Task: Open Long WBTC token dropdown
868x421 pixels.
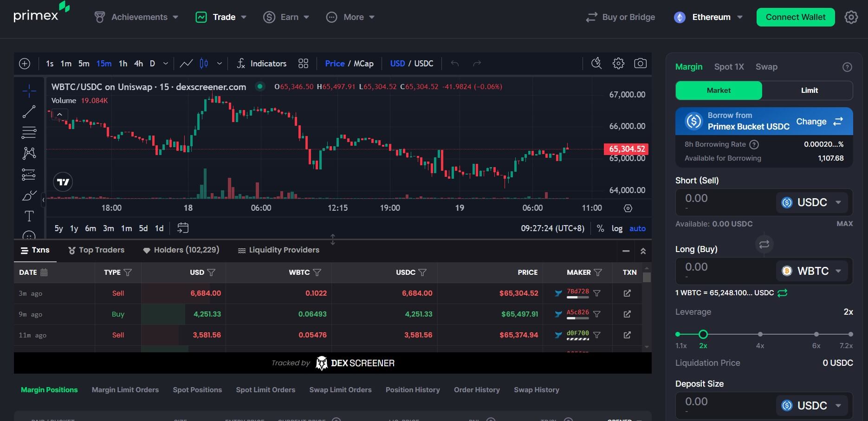Action: (x=812, y=271)
